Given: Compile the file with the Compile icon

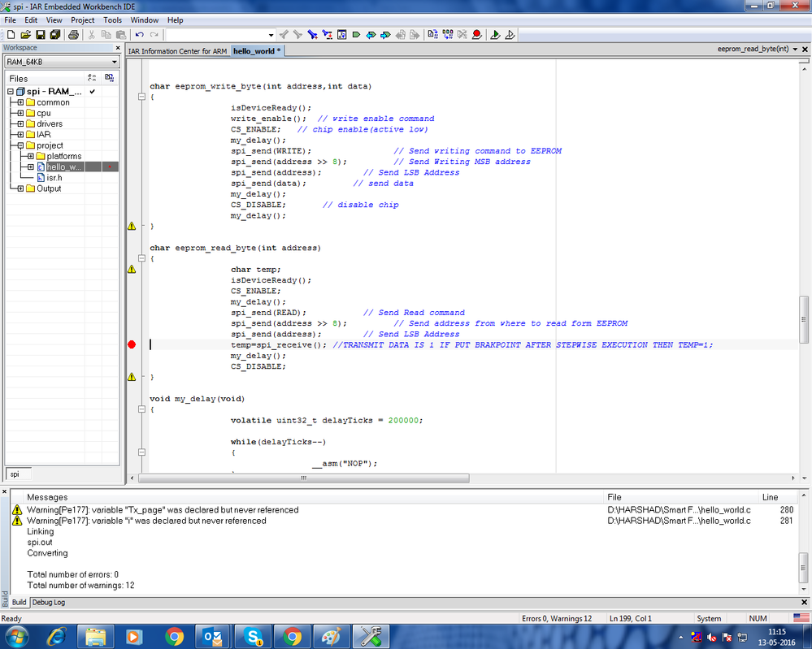Looking at the screenshot, I should click(433, 35).
